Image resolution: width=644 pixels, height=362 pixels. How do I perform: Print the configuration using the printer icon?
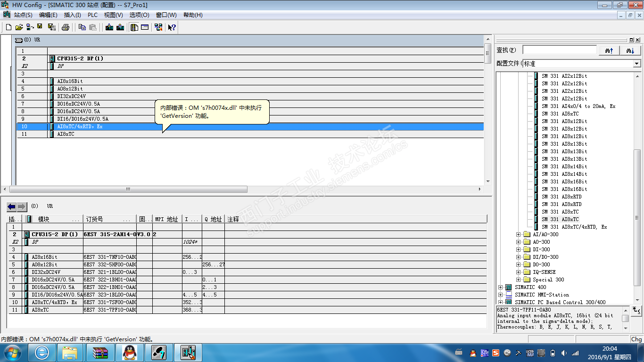pos(66,27)
